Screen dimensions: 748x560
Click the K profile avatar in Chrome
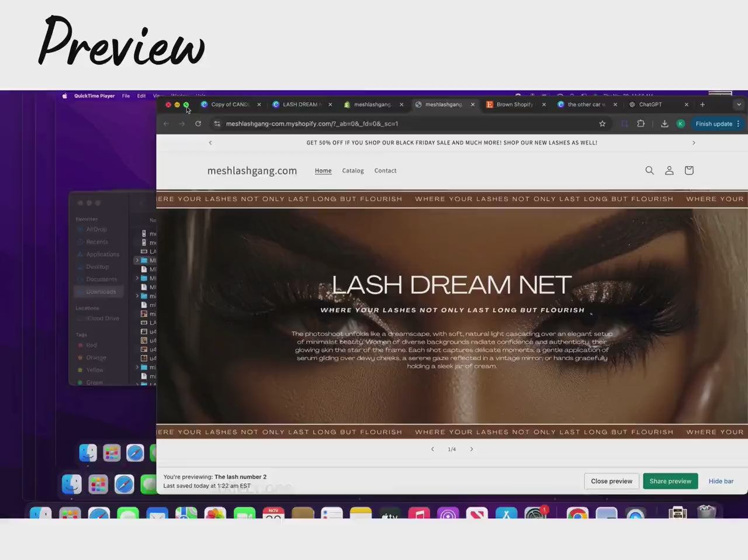coord(680,123)
